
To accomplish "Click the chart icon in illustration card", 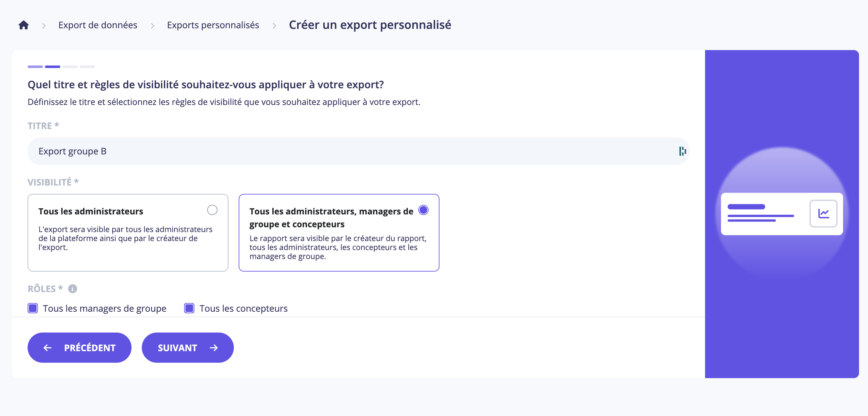I will tap(823, 213).
